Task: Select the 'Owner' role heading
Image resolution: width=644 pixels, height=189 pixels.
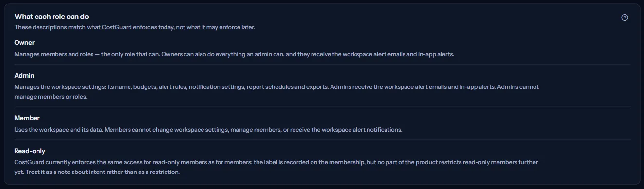Action: tap(24, 43)
